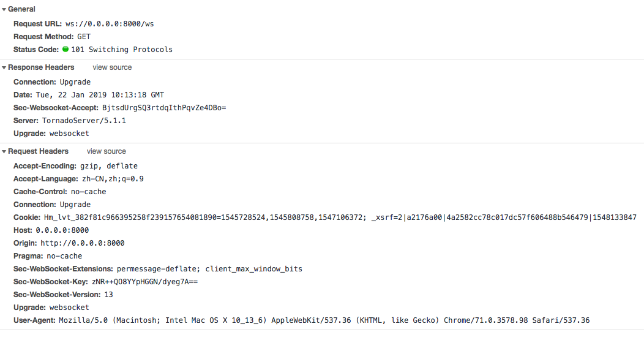Viewport: 644px width, 340px height.
Task: Click the Request Headers section heading
Action: tap(38, 151)
